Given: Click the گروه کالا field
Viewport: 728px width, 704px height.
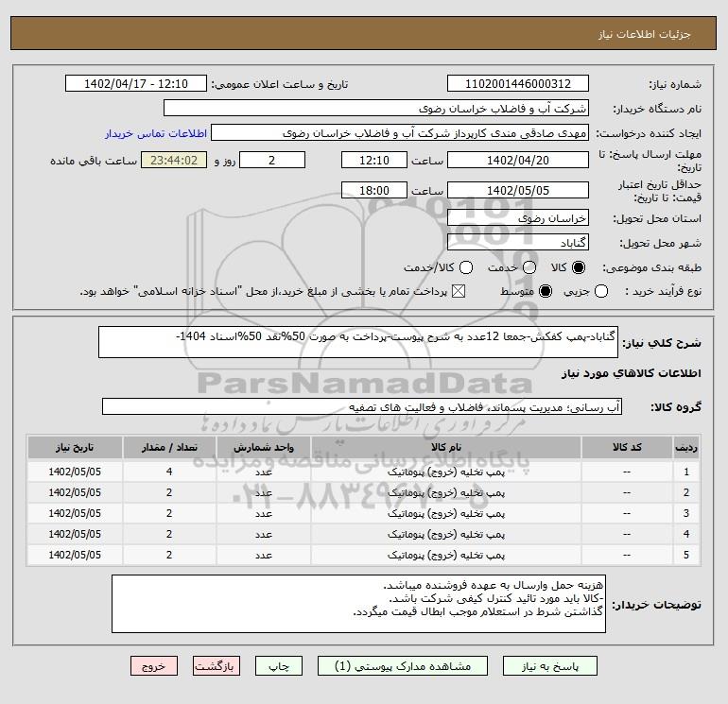Looking at the screenshot, I should point(362,406).
